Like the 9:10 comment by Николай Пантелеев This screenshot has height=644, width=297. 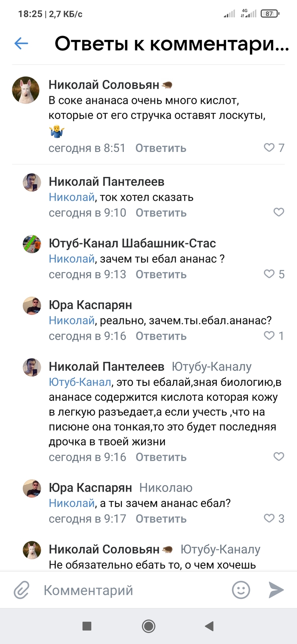[x=279, y=212]
